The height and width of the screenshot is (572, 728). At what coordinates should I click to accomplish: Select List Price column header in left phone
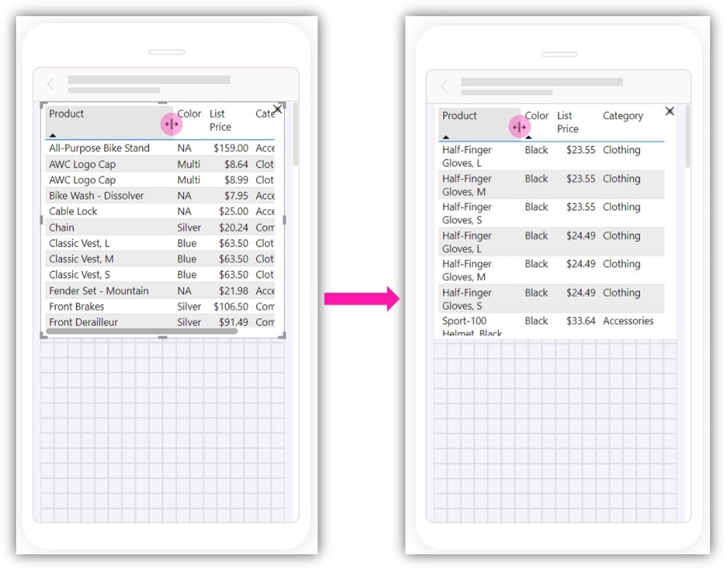(220, 120)
